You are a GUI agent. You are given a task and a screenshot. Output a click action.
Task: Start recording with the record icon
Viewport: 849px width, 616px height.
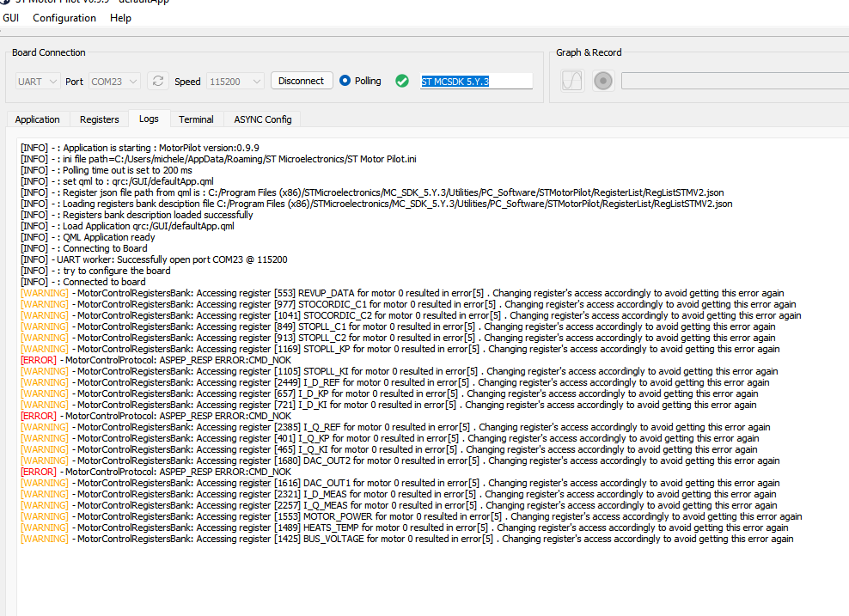tap(602, 82)
